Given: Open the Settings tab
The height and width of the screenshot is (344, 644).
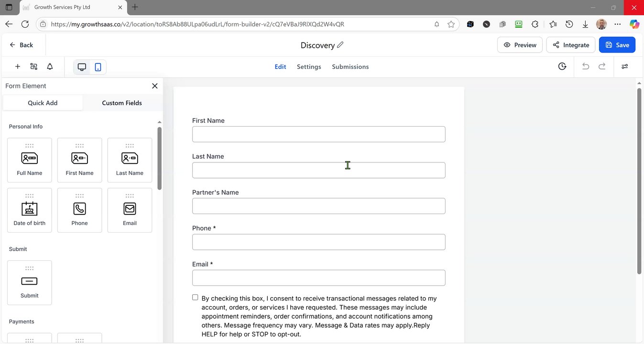Looking at the screenshot, I should point(309,67).
